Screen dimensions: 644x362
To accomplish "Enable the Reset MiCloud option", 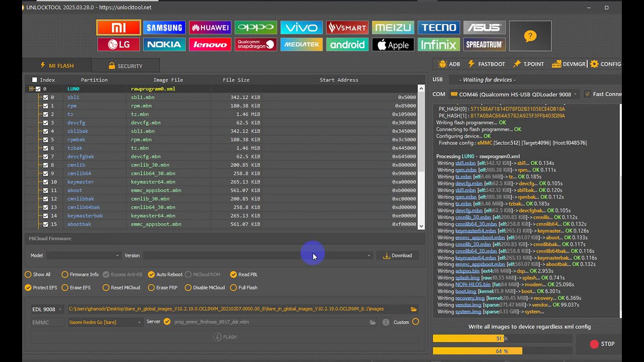I will coord(121,288).
